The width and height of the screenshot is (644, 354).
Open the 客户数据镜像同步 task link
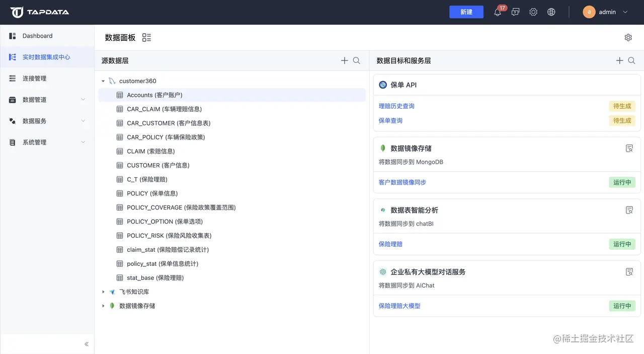[403, 182]
